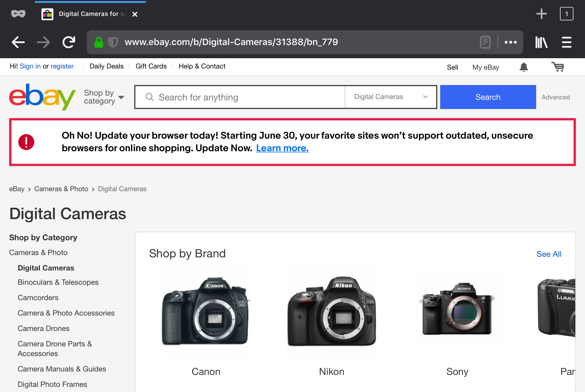Viewport: 585px width, 392px height.
Task: Reload the page with refresh icon
Action: click(69, 42)
